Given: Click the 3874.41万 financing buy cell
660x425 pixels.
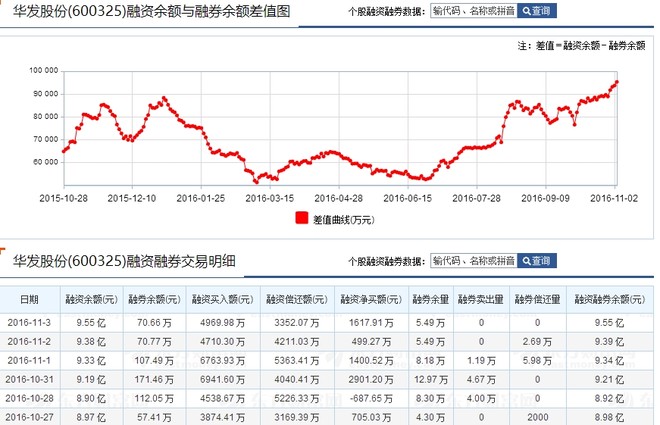Looking at the screenshot, I should (x=223, y=417).
